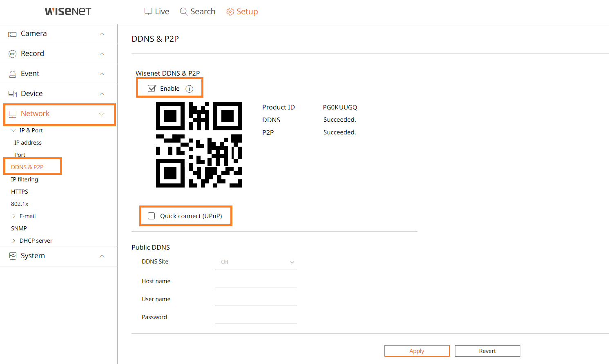Image resolution: width=609 pixels, height=364 pixels.
Task: Collapse the Network section chevron
Action: 102,114
